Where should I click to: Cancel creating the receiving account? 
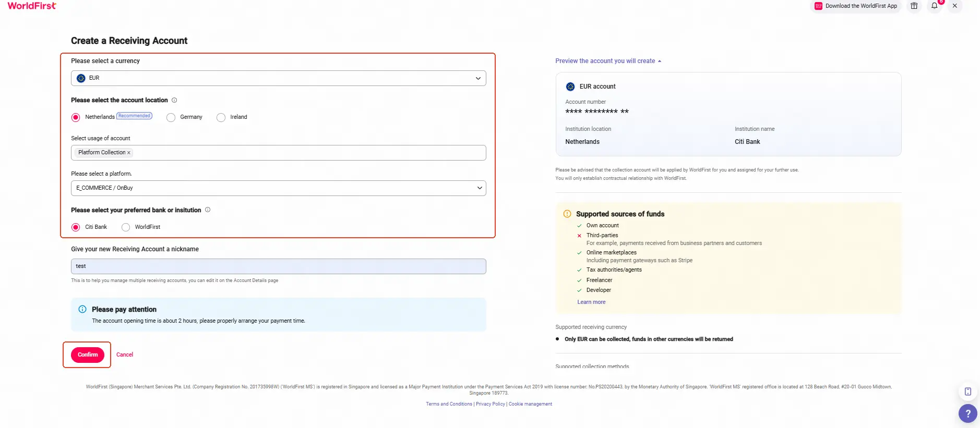coord(125,354)
